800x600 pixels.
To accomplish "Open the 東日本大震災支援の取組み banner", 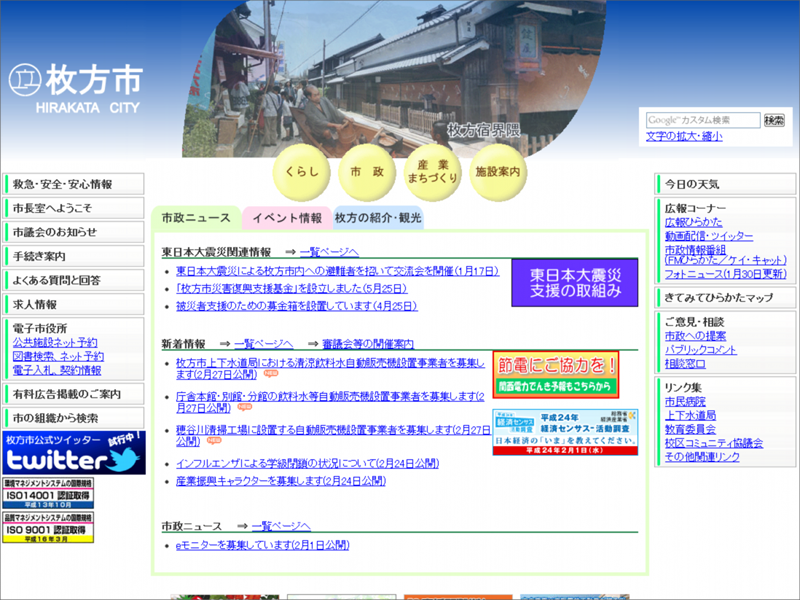I will pos(574,283).
